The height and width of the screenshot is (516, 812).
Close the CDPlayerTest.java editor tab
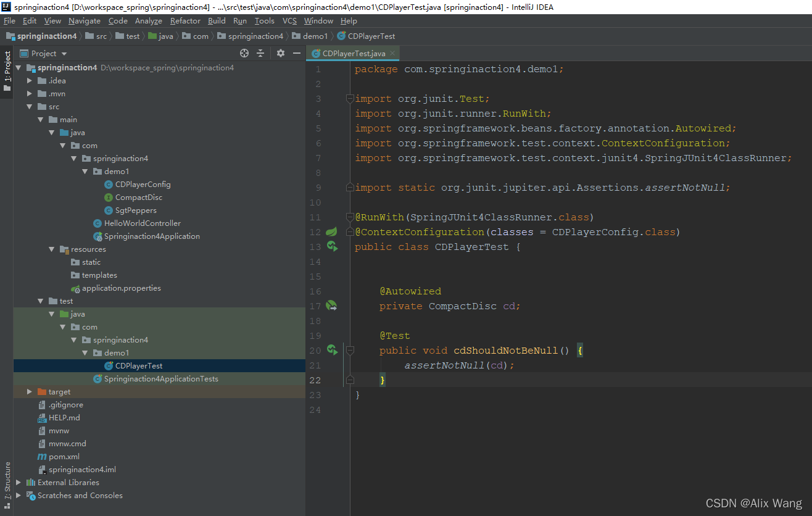(392, 54)
